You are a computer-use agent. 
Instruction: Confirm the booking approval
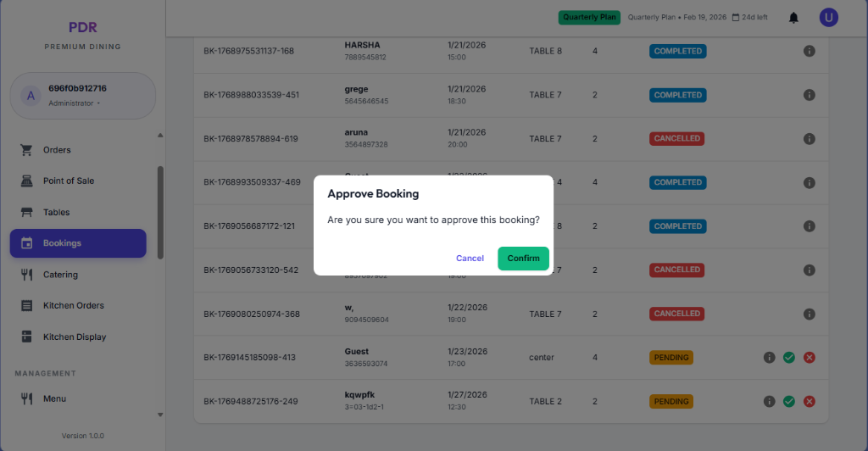523,259
